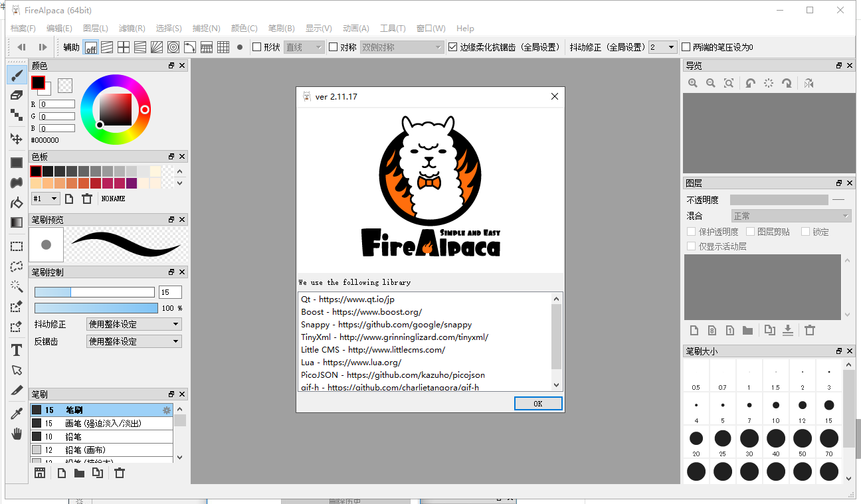The width and height of the screenshot is (861, 504).
Task: Click the brush opacity slider at 100%
Action: pos(96,308)
